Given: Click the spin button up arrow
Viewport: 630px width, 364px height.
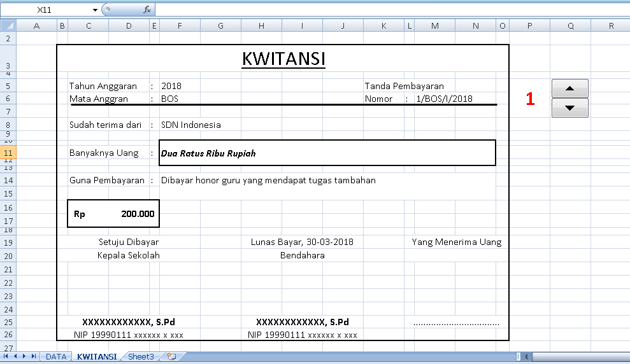Looking at the screenshot, I should (x=569, y=88).
